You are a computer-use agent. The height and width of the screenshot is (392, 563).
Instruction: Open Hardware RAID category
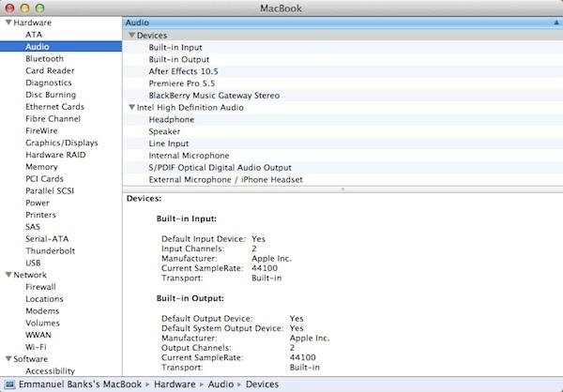(55, 155)
